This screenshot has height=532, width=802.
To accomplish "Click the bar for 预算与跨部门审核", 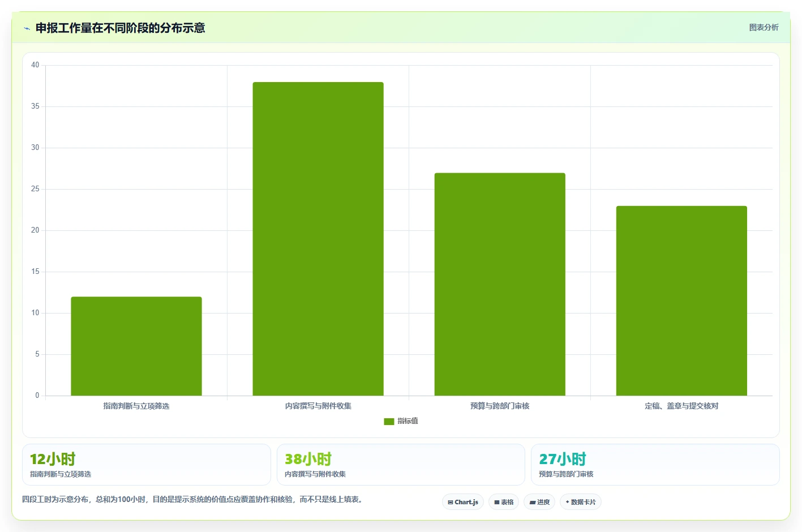I will 500,284.
